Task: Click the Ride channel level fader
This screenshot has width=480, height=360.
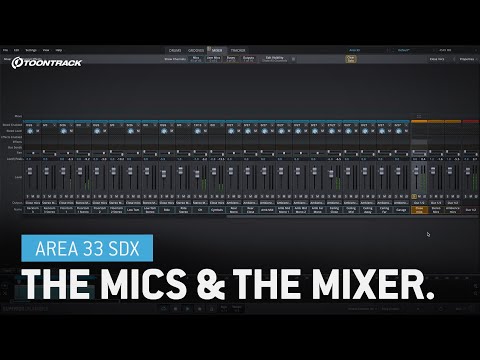Action: coord(164,174)
